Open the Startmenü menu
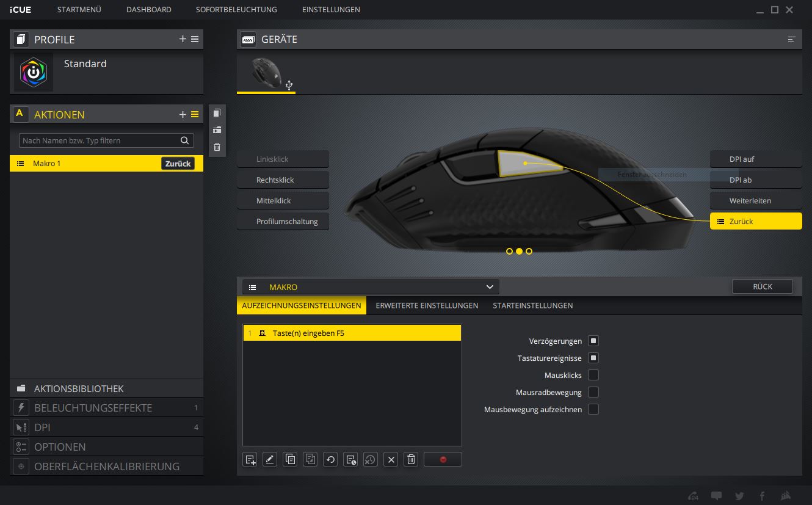This screenshot has height=505, width=812. 79,10
